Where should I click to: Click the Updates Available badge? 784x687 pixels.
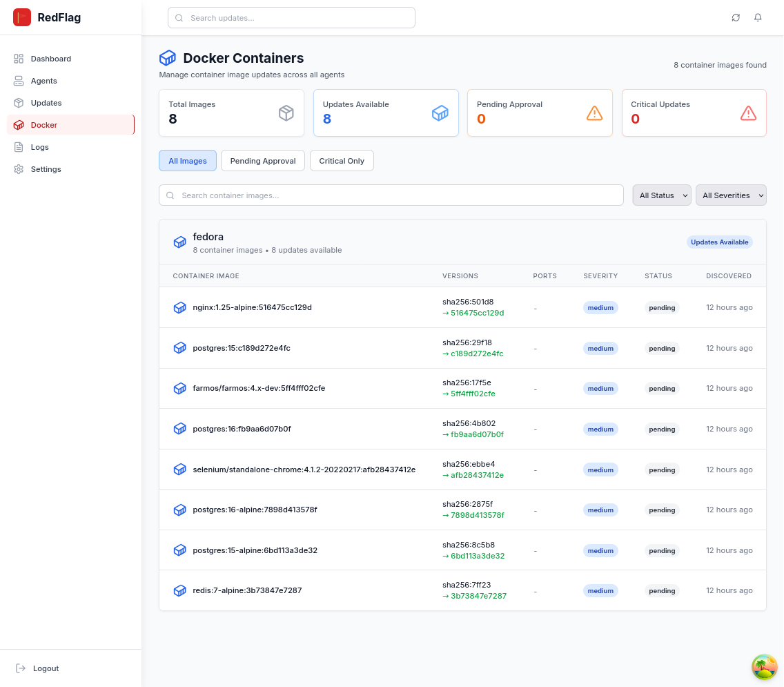pos(720,242)
